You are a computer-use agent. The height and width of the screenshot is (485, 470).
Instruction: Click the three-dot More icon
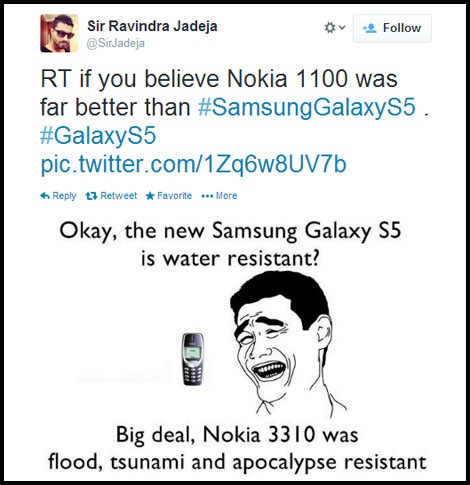click(x=207, y=196)
